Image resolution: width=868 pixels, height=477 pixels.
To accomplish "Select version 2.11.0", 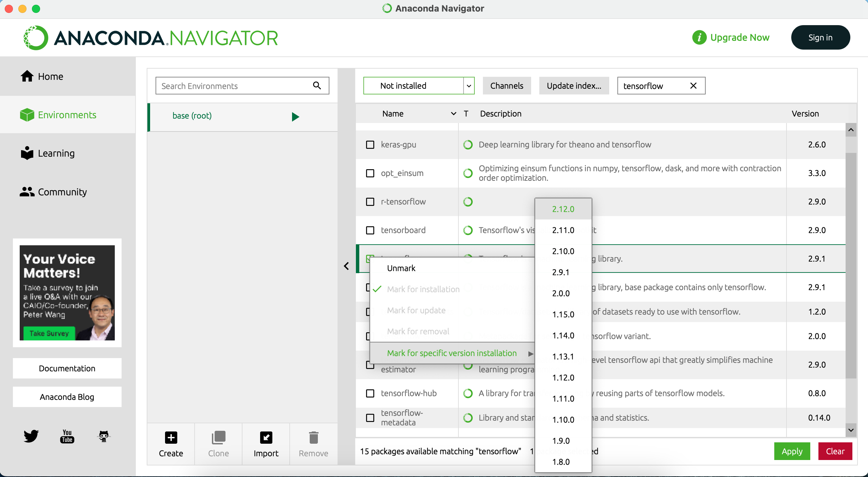I will 563,230.
